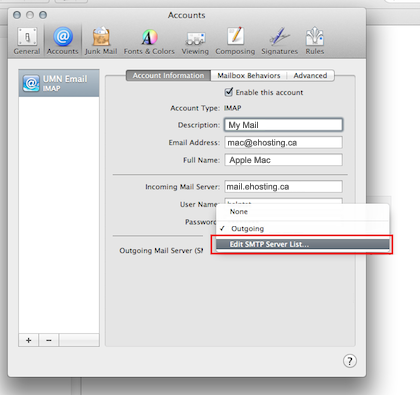
Task: Remove the selected account with minus button
Action: [x=49, y=340]
